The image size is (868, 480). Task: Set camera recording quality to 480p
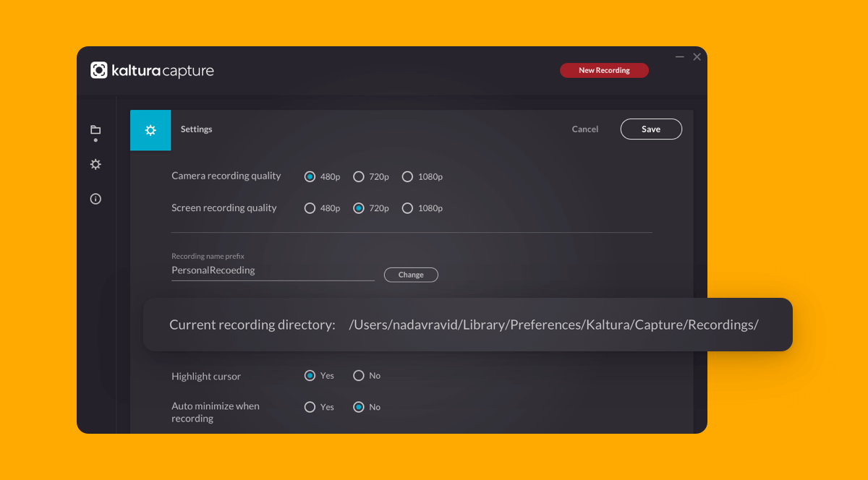pos(310,176)
